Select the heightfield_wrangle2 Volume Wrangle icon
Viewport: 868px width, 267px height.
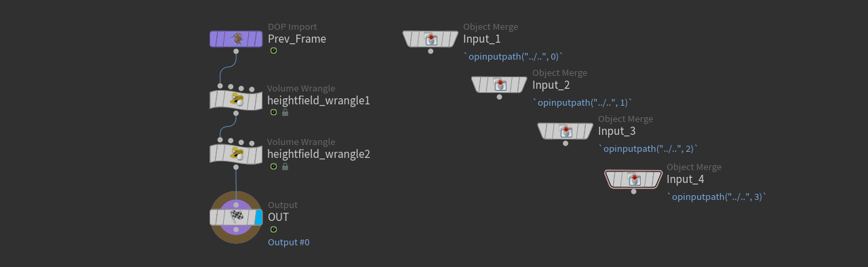(236, 154)
